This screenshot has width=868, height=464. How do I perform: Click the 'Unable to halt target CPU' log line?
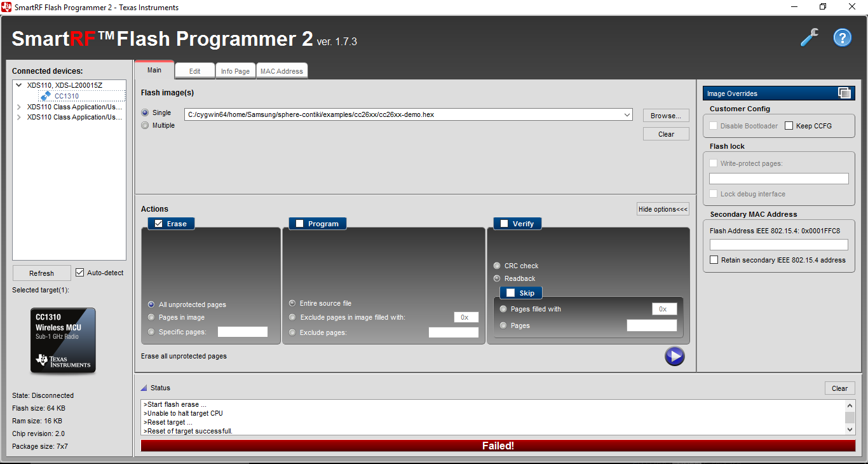pyautogui.click(x=183, y=413)
